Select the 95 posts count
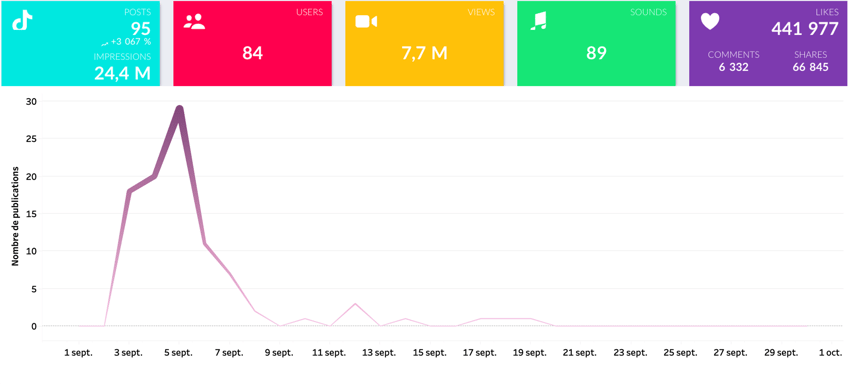The width and height of the screenshot is (850, 384). click(141, 28)
